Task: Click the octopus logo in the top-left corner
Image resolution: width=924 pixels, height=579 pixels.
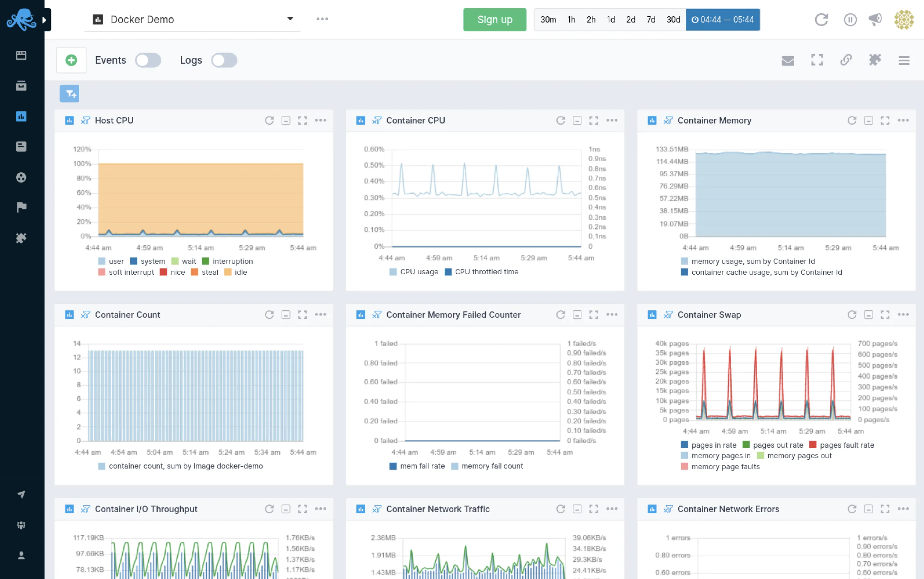Action: tap(22, 18)
